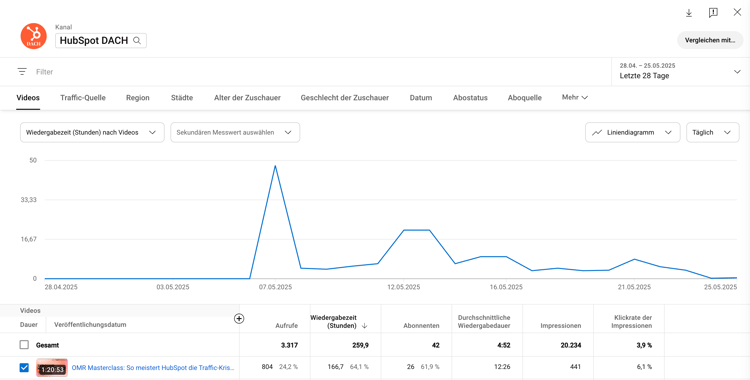Open the Täglich interval dropdown
The width and height of the screenshot is (750, 380).
pyautogui.click(x=713, y=133)
